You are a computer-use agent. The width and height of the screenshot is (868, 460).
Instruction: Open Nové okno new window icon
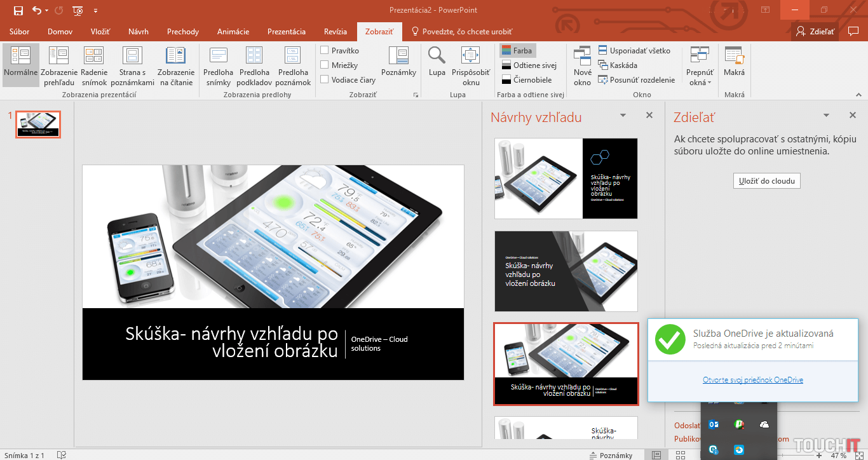tap(582, 57)
